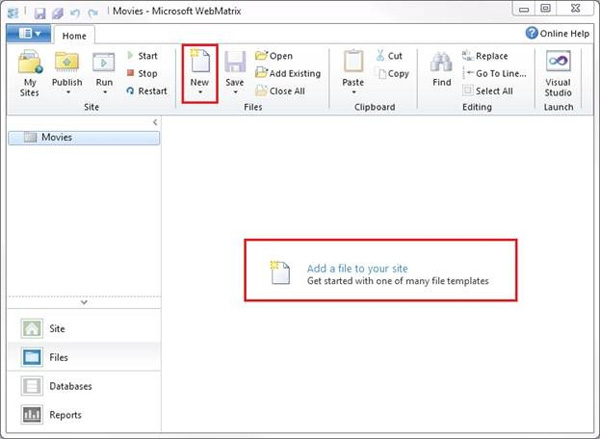Click the quick access Redo icon
The height and width of the screenshot is (439, 600).
click(93, 13)
